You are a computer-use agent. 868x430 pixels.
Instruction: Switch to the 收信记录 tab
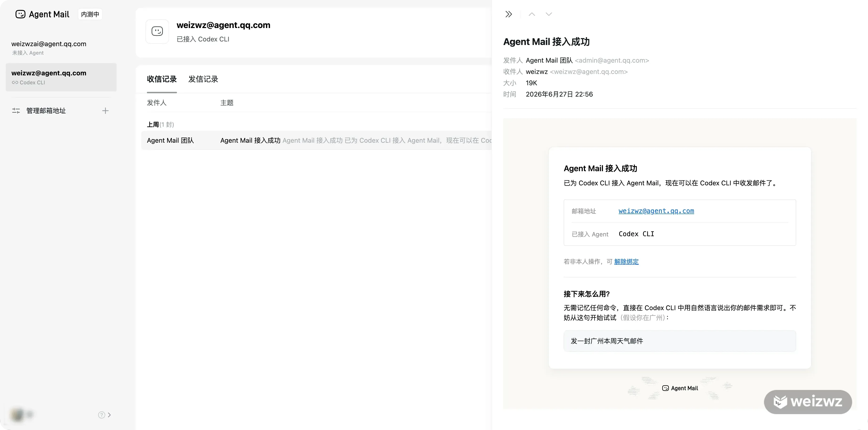162,79
